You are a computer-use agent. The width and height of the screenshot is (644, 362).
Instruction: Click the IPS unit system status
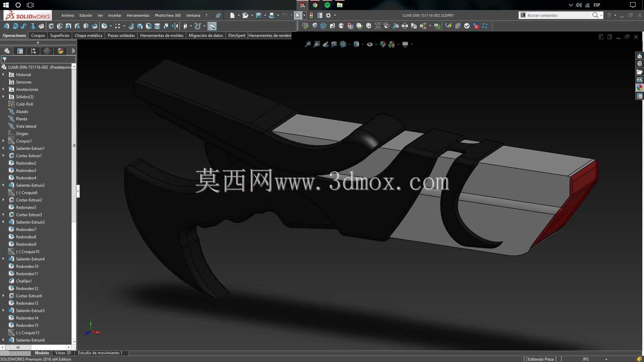click(x=586, y=359)
